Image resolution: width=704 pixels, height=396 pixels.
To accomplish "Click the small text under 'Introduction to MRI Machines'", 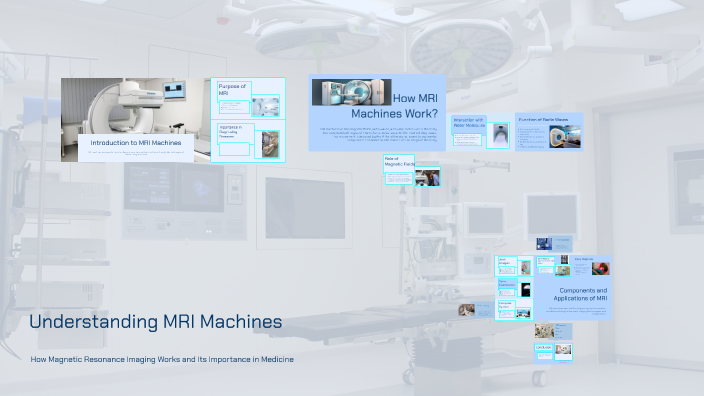I will click(136, 153).
